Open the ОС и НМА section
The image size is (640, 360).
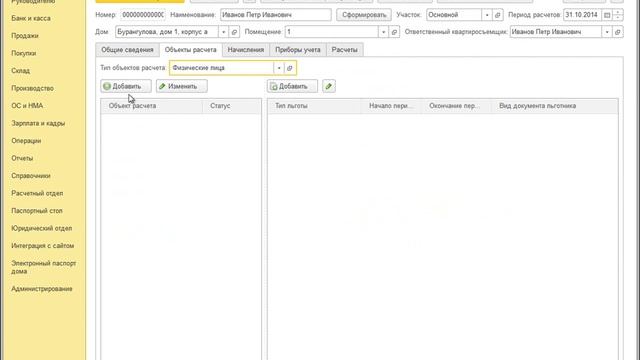click(27, 106)
